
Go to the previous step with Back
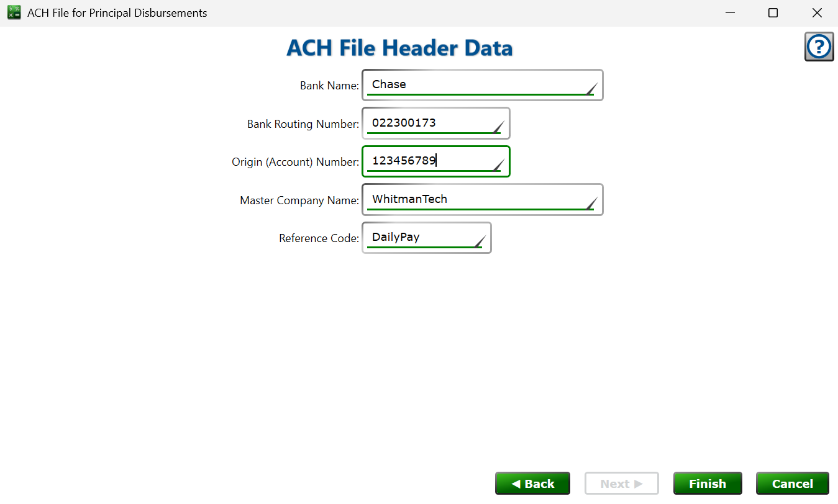532,484
